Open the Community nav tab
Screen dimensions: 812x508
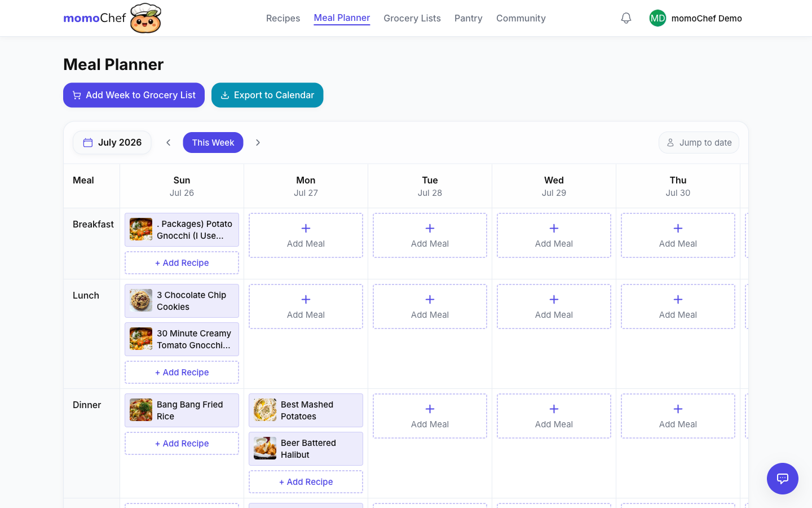(521, 18)
